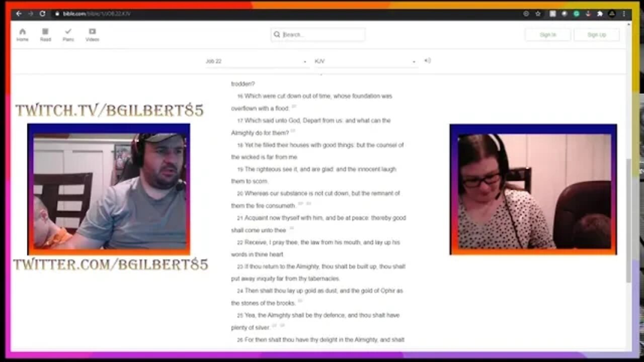Click footnote marker after "shall come unto thee"
This screenshot has width=644, height=362.
coord(291,228)
